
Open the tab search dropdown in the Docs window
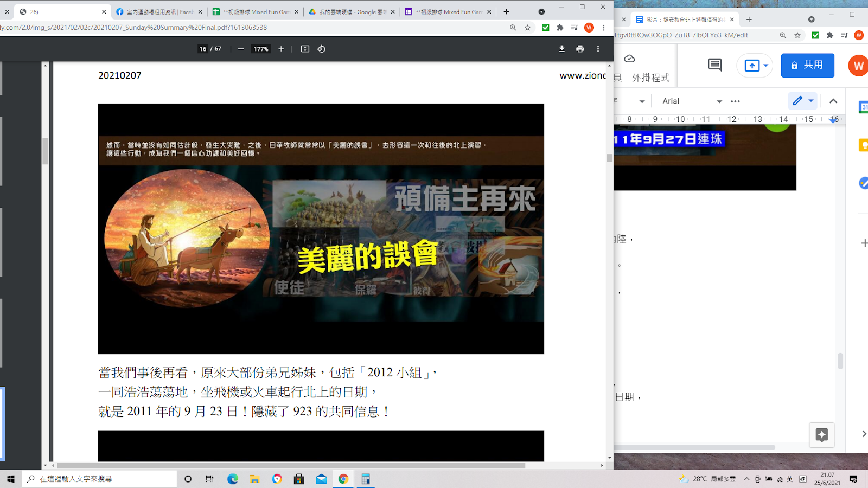pyautogui.click(x=811, y=19)
